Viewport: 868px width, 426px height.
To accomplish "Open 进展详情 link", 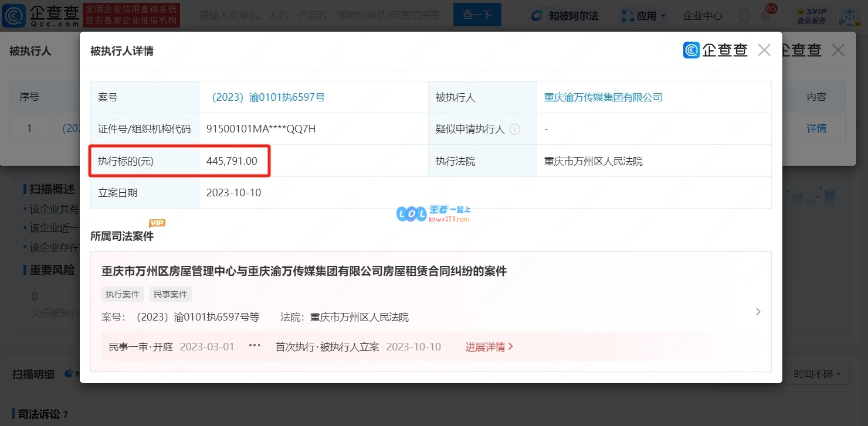I will click(490, 347).
